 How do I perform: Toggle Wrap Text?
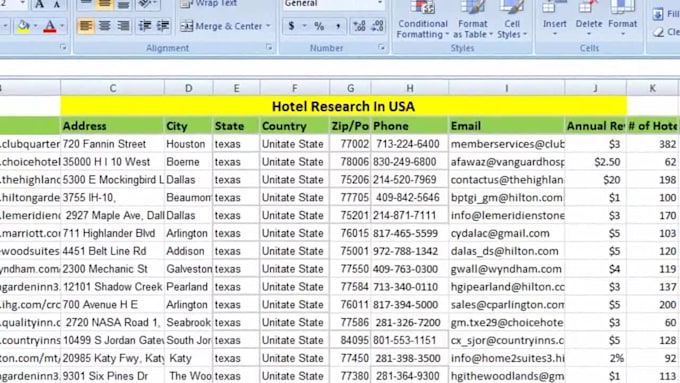pos(209,4)
